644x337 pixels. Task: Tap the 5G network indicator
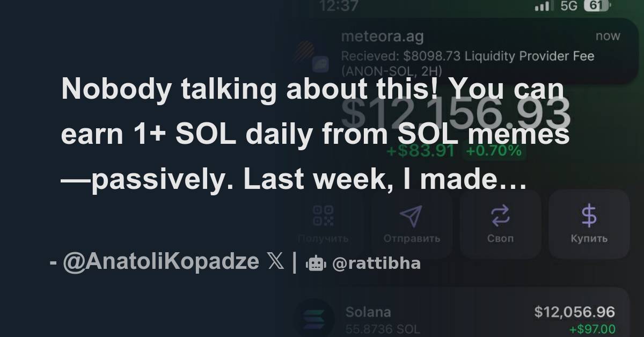point(570,6)
